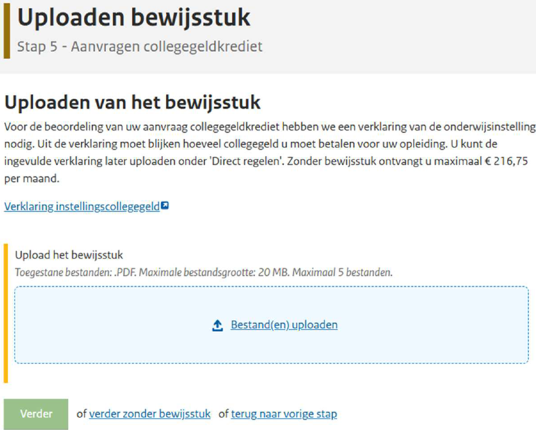Click the upload arrow icon
The height and width of the screenshot is (430, 536).
click(217, 325)
